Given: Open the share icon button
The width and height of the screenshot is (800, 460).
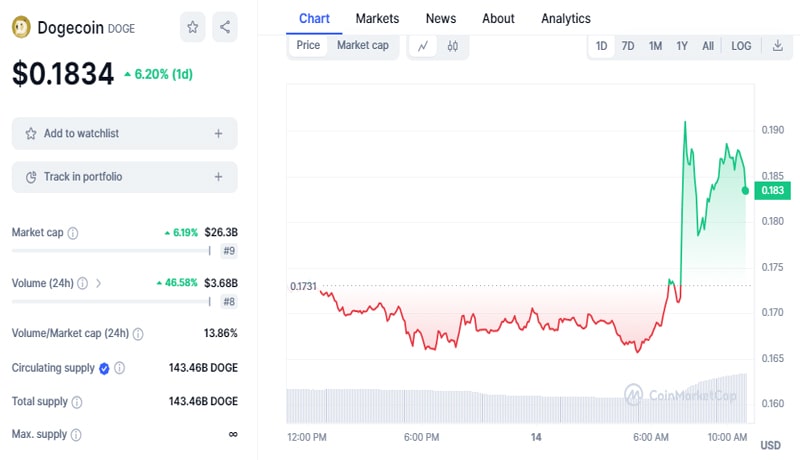Looking at the screenshot, I should click(224, 27).
